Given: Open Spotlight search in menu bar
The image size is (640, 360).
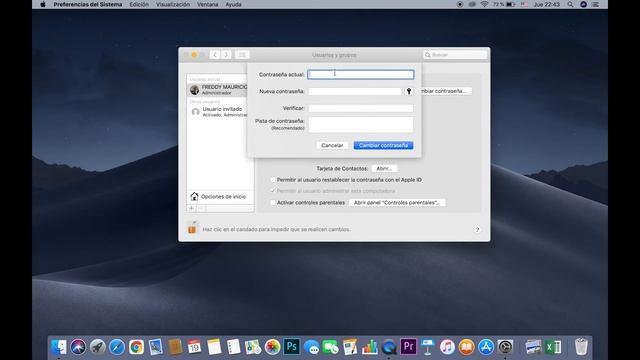Looking at the screenshot, I should [x=570, y=4].
